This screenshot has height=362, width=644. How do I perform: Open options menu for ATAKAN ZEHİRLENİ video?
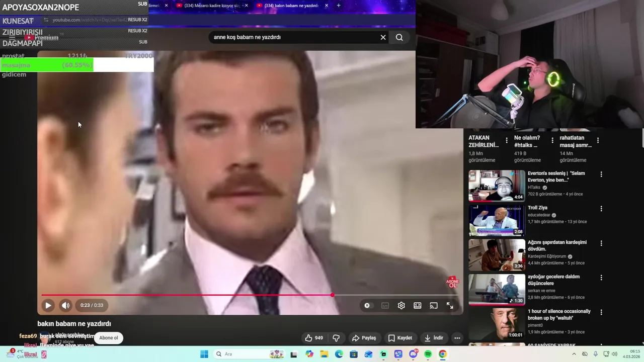click(507, 141)
